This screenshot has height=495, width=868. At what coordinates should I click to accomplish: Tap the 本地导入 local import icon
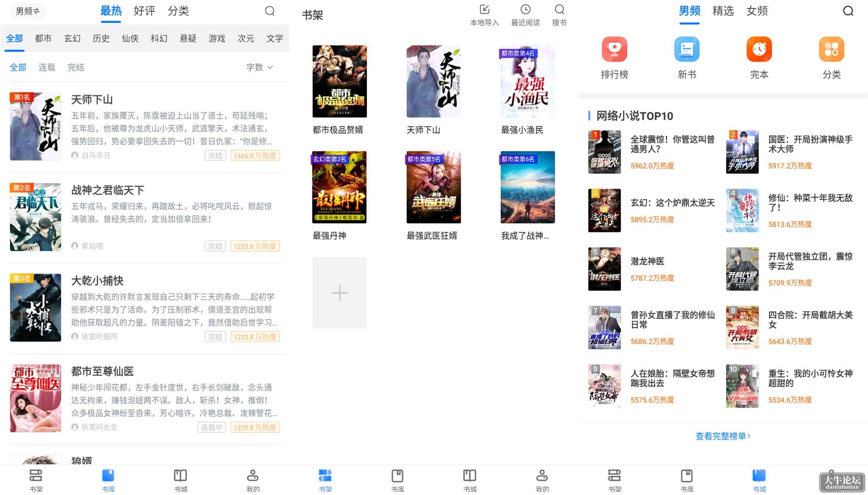pos(485,9)
